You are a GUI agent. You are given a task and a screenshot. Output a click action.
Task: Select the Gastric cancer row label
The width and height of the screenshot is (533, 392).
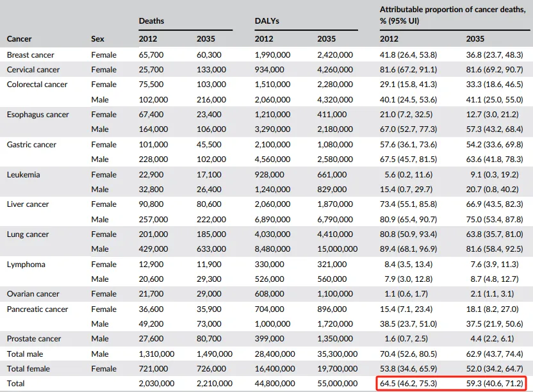coord(31,145)
